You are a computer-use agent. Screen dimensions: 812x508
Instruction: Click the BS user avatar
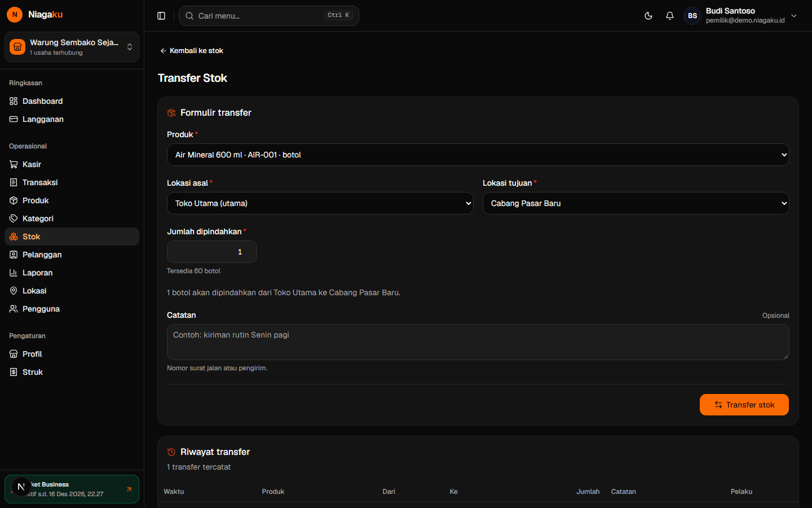[692, 16]
